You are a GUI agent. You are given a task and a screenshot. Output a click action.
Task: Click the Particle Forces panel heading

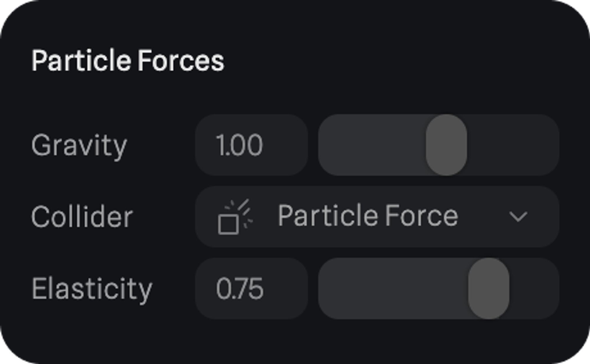click(128, 61)
